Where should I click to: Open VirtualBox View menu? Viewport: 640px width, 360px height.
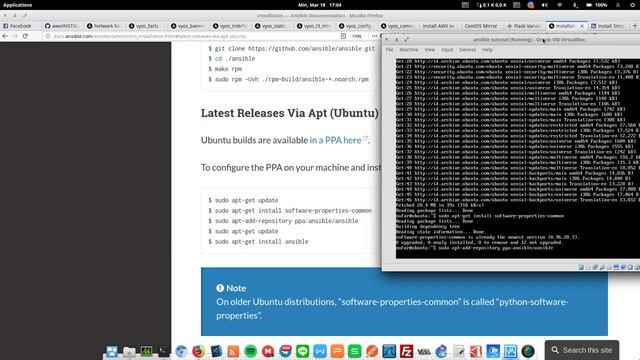[430, 49]
